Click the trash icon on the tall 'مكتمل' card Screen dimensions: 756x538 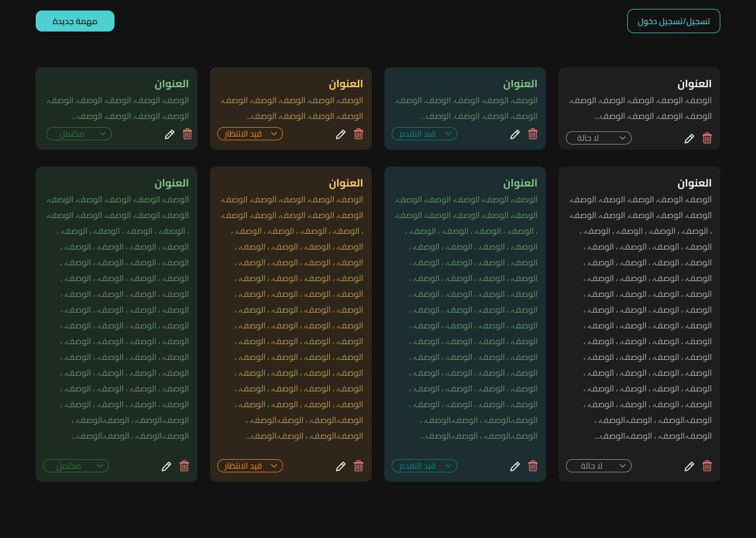(184, 466)
